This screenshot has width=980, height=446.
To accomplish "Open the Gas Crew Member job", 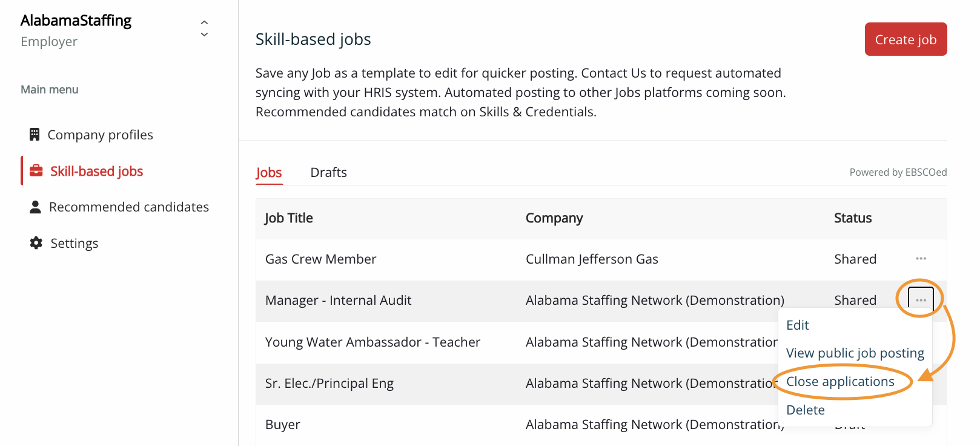I will click(x=320, y=259).
